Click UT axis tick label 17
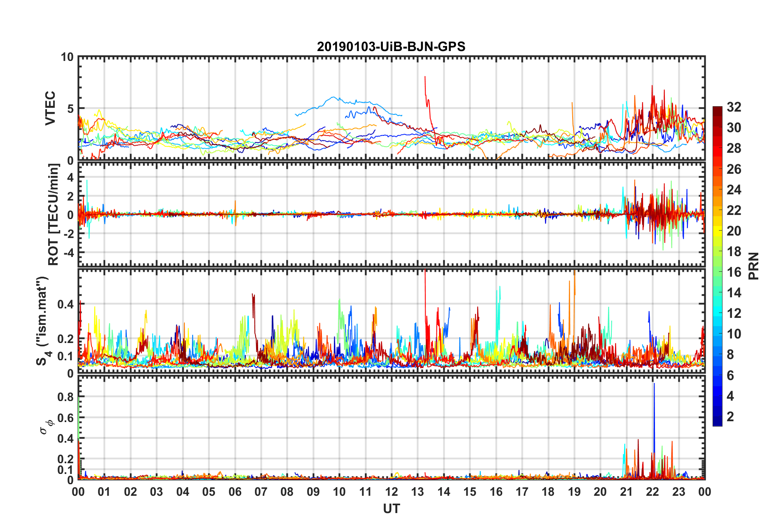This screenshot has width=783, height=532. click(522, 492)
